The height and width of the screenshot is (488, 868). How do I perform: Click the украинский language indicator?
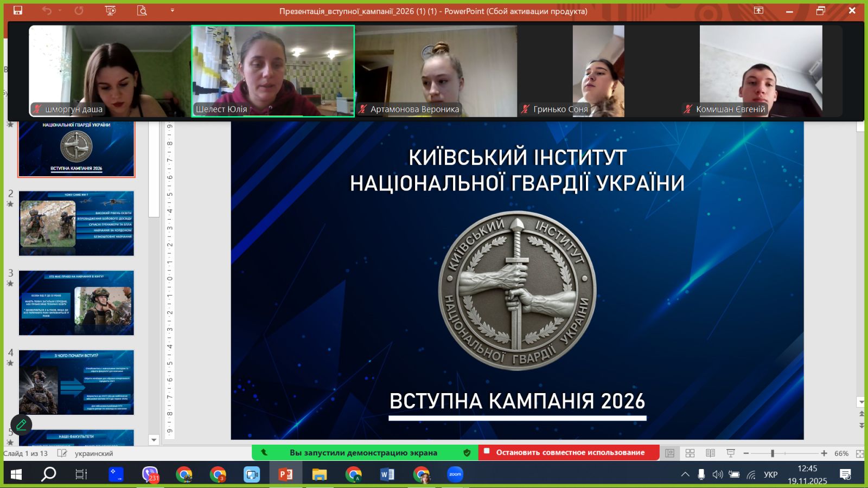(94, 453)
